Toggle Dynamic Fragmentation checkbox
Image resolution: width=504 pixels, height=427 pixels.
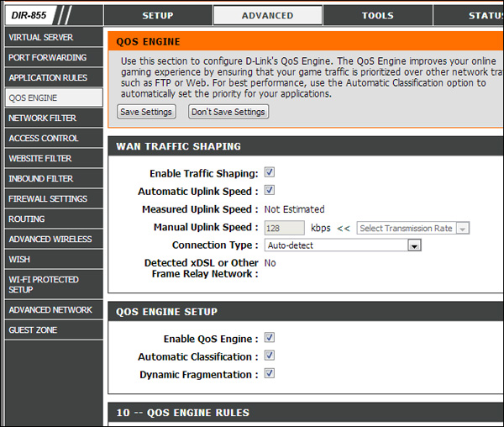coord(270,374)
